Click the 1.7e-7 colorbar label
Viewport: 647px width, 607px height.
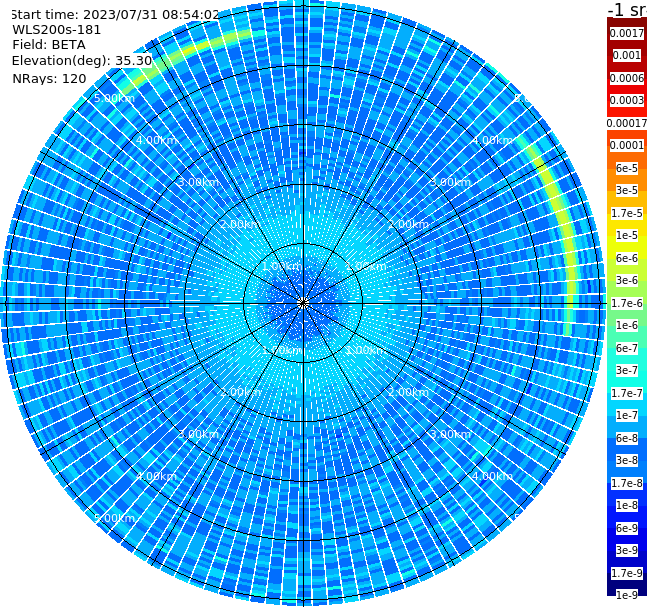coord(627,393)
